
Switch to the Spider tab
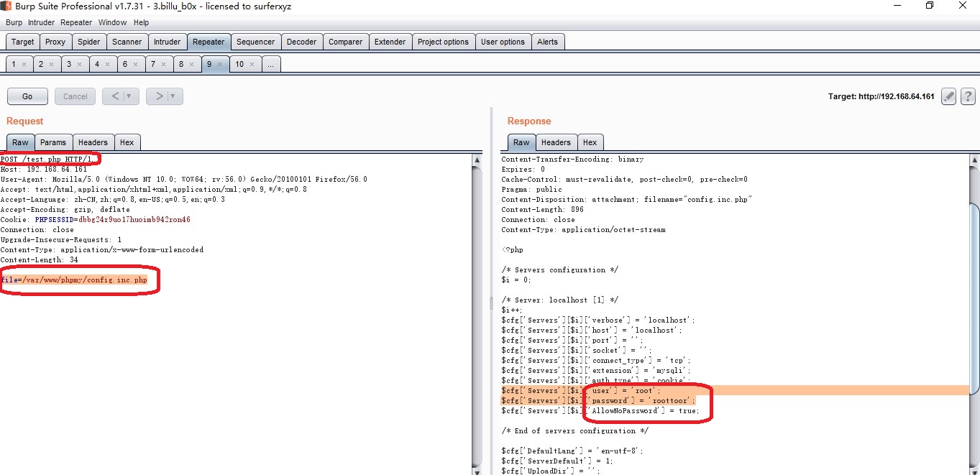coord(88,42)
